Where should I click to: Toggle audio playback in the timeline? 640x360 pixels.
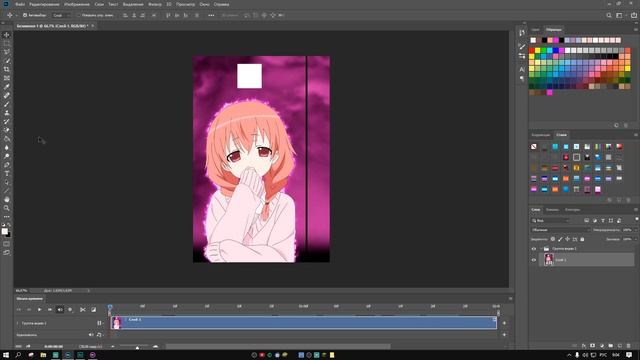click(60, 310)
